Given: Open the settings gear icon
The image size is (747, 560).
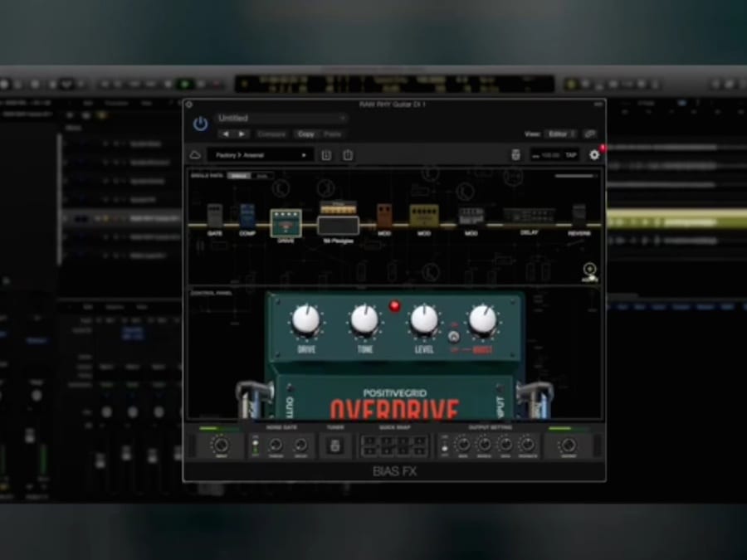Looking at the screenshot, I should coord(594,155).
